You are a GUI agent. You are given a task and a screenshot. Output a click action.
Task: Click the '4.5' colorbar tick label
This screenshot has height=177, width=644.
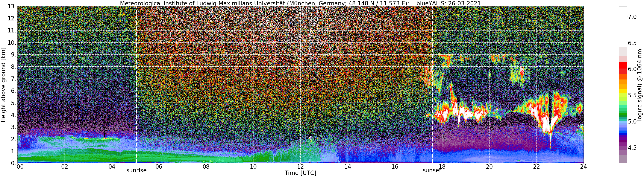coord(632,148)
